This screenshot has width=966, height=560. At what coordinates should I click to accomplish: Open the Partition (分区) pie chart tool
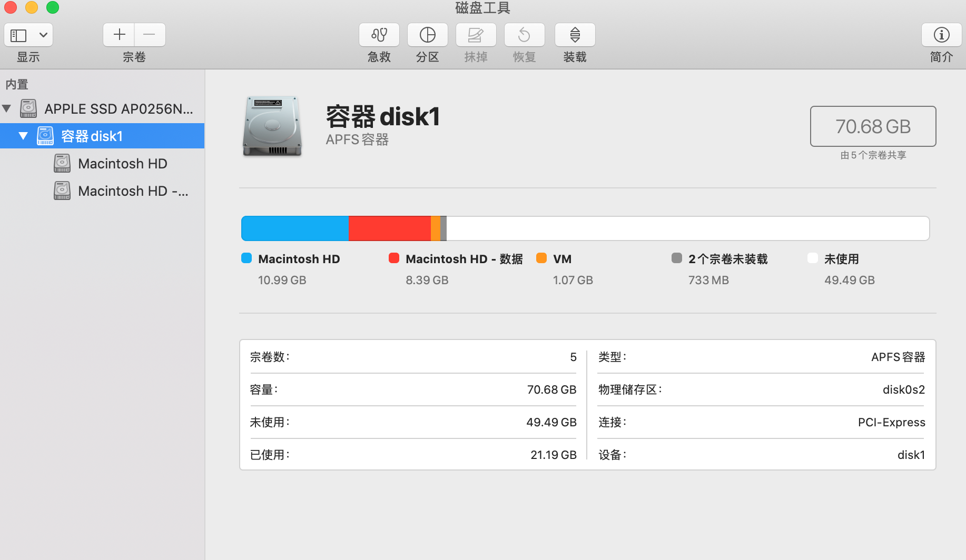pyautogui.click(x=427, y=35)
